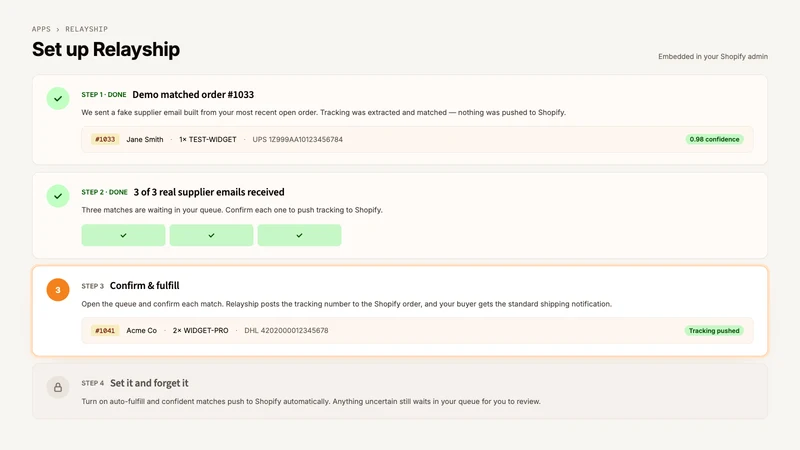Click DHL tracking number 4202000012345678
This screenshot has width=800, height=450.
tap(286, 331)
